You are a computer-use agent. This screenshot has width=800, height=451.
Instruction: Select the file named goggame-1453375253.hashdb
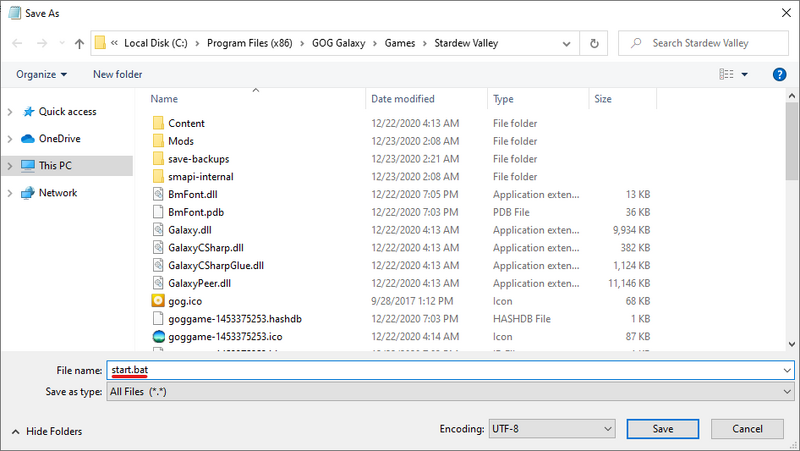235,319
